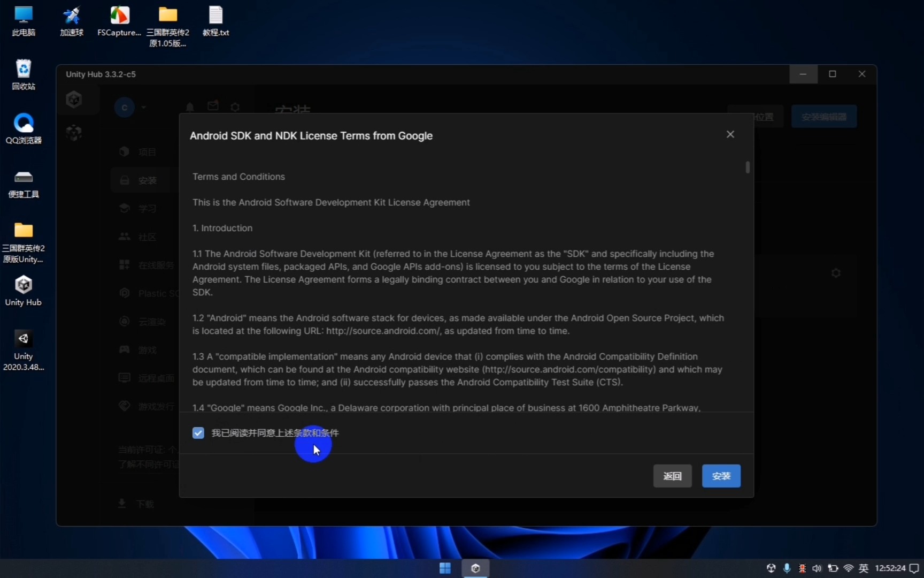This screenshot has width=924, height=578.
Task: Click the blue 安装 install button
Action: pos(721,476)
